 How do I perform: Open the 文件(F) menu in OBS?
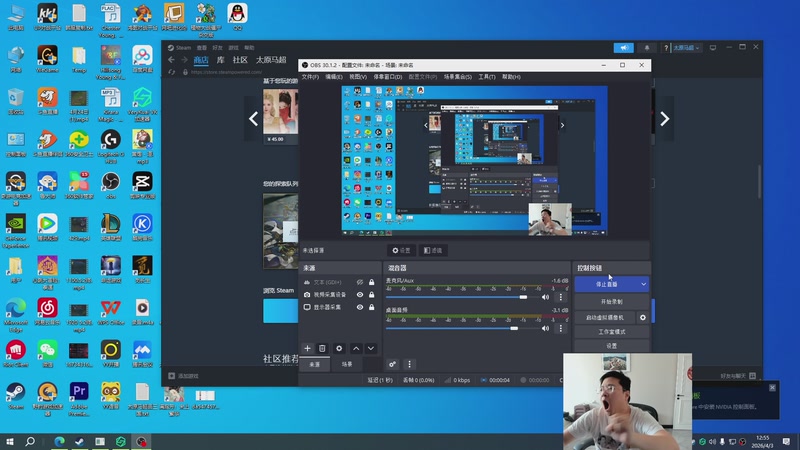(310, 77)
